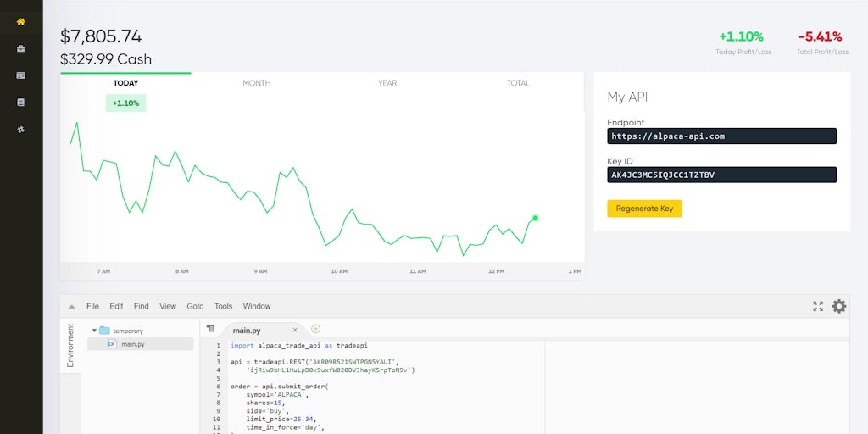Viewport: 868px width, 434px height.
Task: Switch chart to the MONTH tab
Action: click(256, 83)
